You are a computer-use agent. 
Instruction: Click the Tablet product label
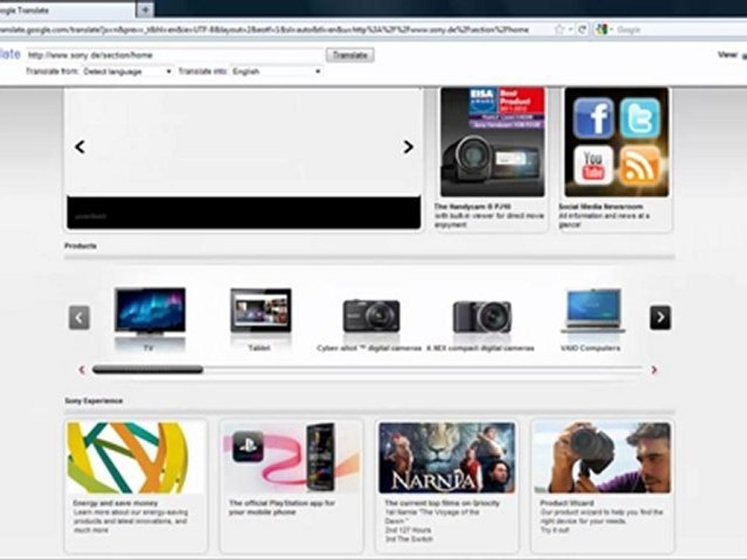click(x=259, y=348)
